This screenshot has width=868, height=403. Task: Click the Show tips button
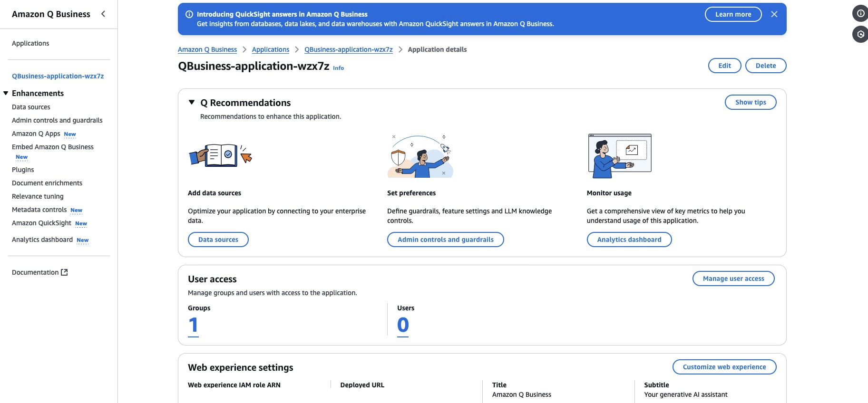pyautogui.click(x=751, y=102)
